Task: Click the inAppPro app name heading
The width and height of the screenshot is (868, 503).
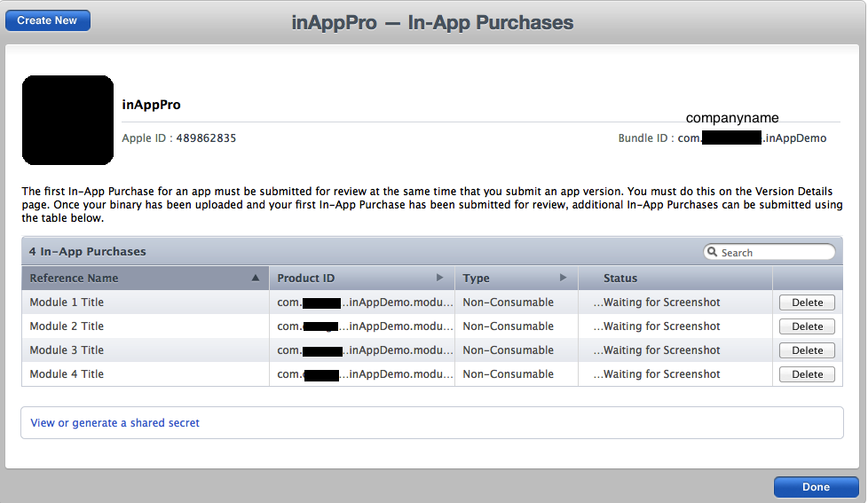Action: pos(151,105)
